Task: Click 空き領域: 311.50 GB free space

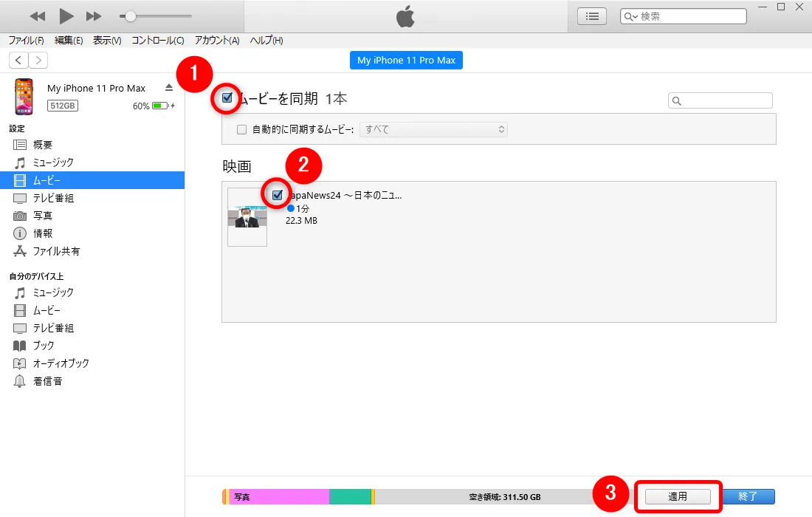Action: pos(505,497)
